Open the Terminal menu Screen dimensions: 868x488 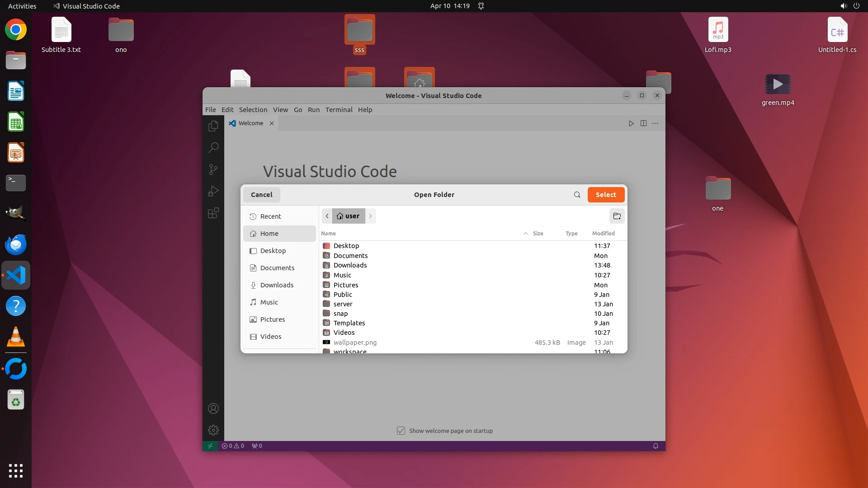coord(339,110)
